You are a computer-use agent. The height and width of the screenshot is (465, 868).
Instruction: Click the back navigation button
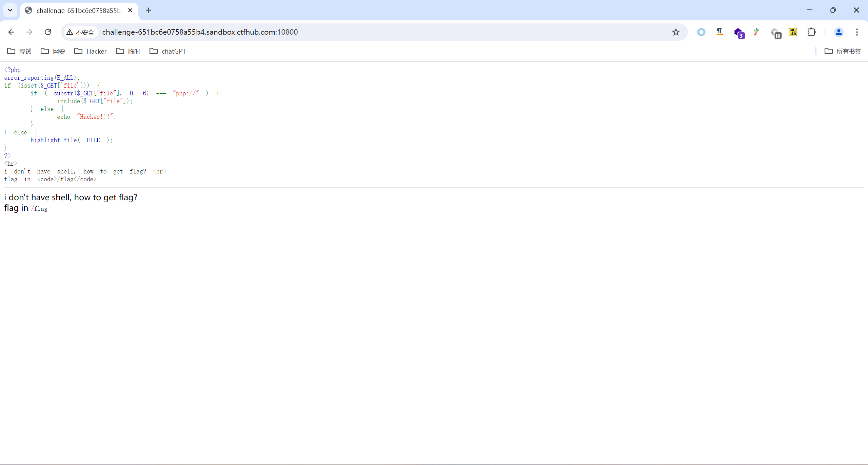[11, 32]
